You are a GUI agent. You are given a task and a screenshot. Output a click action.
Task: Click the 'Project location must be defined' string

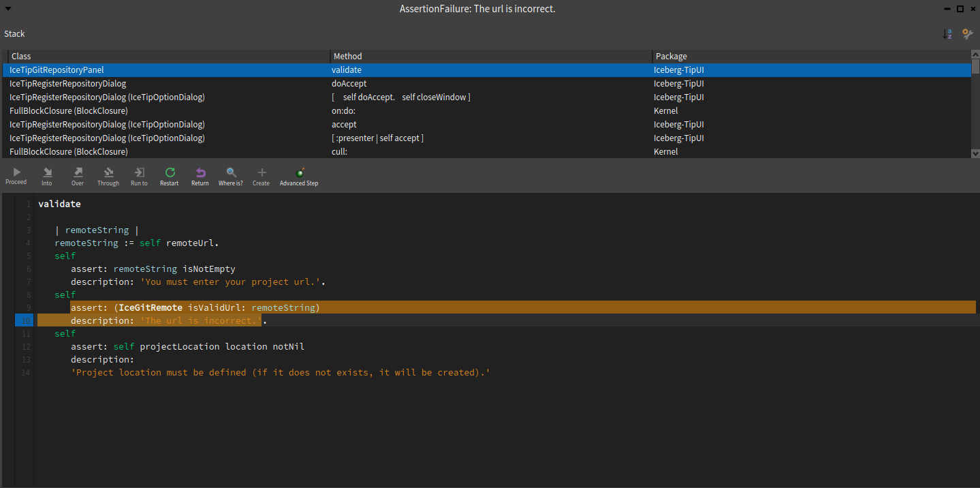click(281, 372)
